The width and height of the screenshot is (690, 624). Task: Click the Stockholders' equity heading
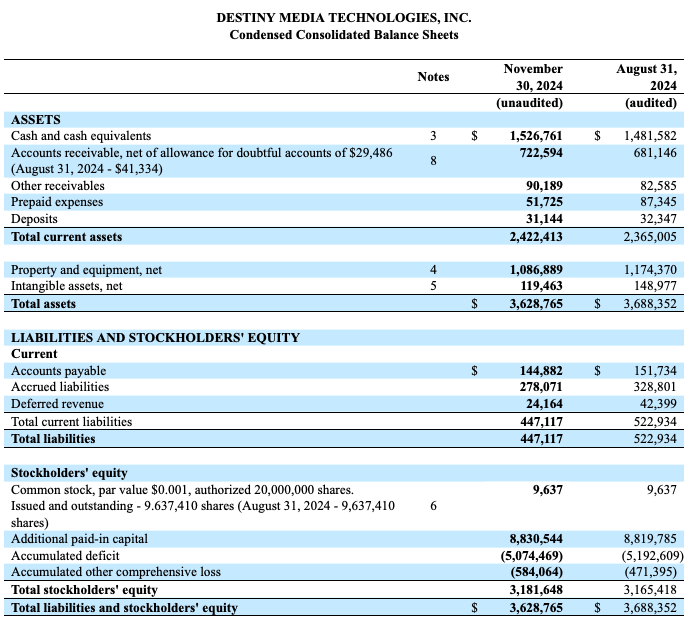[x=69, y=473]
